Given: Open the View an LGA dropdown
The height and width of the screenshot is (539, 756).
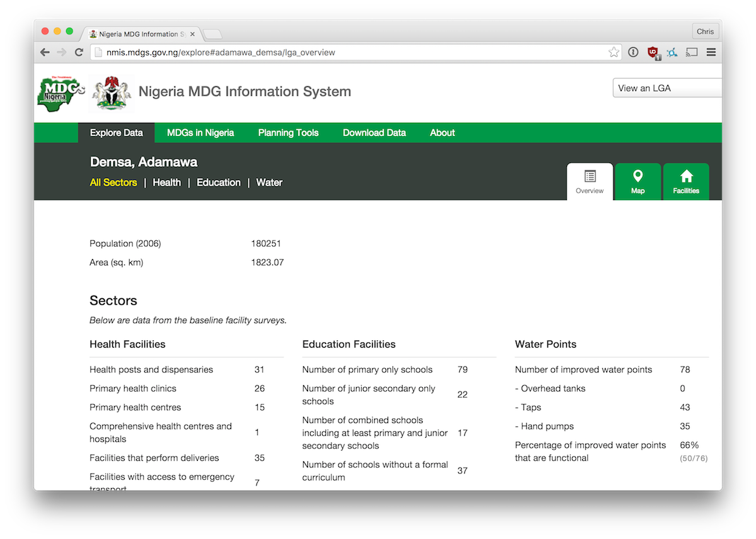Looking at the screenshot, I should point(667,88).
